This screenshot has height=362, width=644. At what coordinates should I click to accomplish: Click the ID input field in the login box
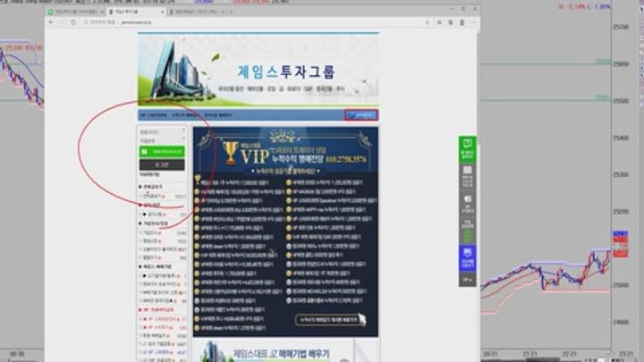162,132
